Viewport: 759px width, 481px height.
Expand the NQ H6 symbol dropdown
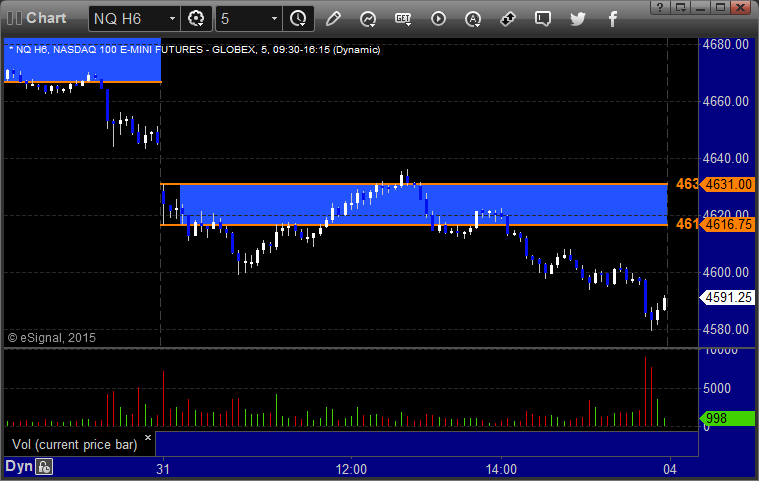pyautogui.click(x=172, y=19)
